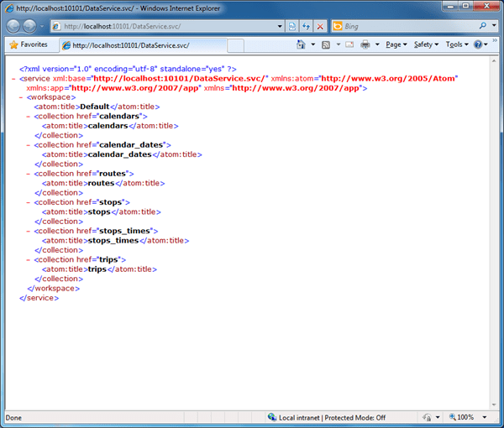Click the Read Mail envelope icon
The width and height of the screenshot is (504, 428).
click(349, 44)
